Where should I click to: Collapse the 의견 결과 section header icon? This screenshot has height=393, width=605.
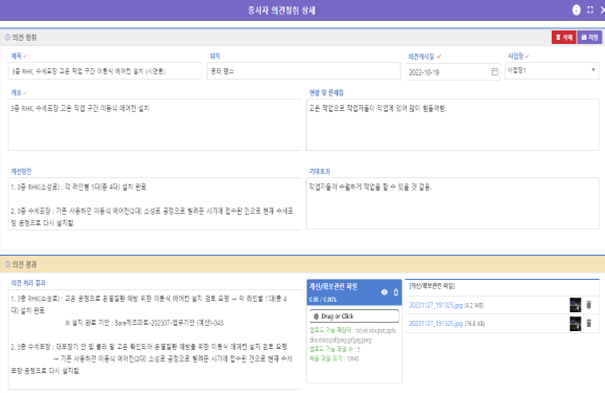(x=7, y=264)
